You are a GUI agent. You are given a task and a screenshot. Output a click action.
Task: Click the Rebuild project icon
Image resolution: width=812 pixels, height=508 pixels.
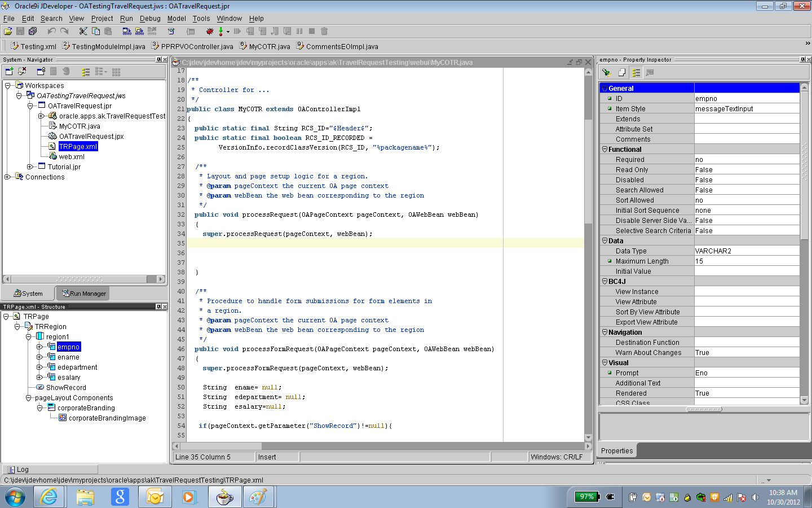point(139,32)
